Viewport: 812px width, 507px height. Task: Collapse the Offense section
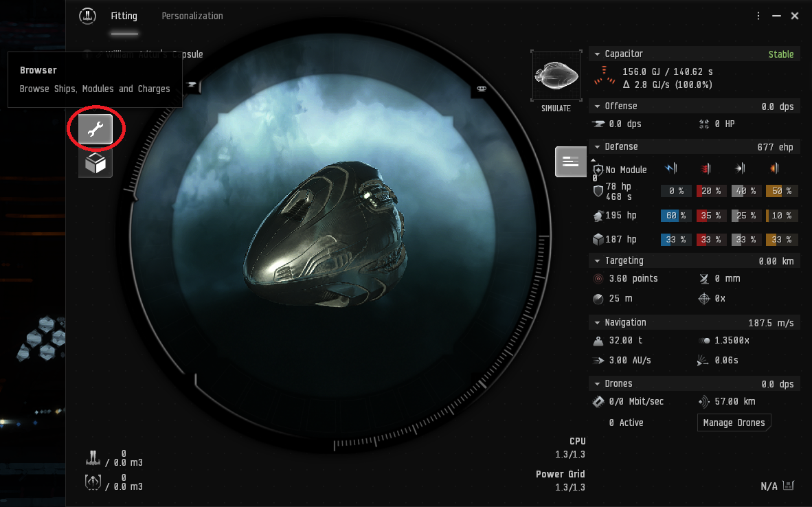pyautogui.click(x=597, y=106)
